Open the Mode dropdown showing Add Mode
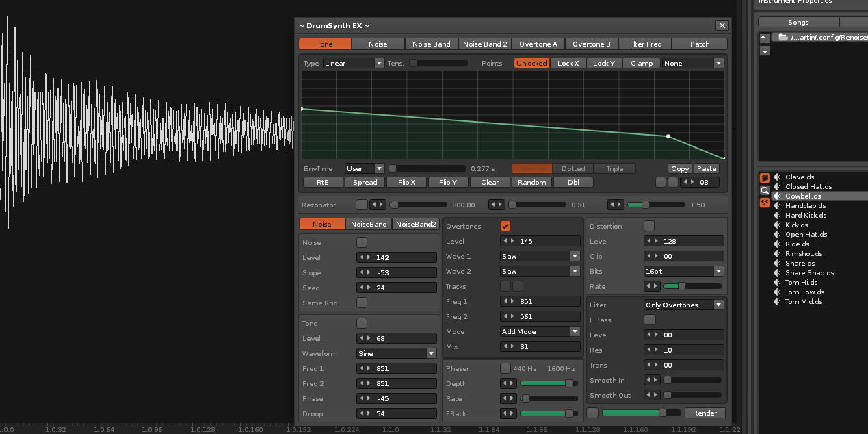868x434 pixels. (x=540, y=331)
